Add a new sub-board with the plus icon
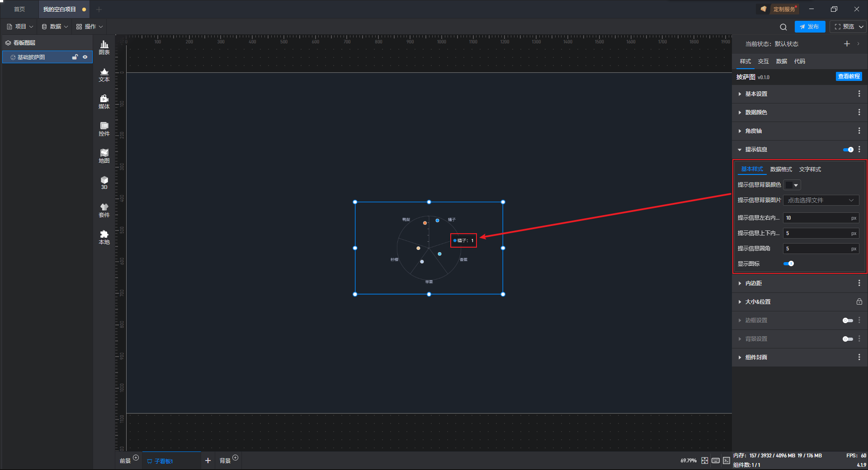868x470 pixels. pyautogui.click(x=208, y=461)
